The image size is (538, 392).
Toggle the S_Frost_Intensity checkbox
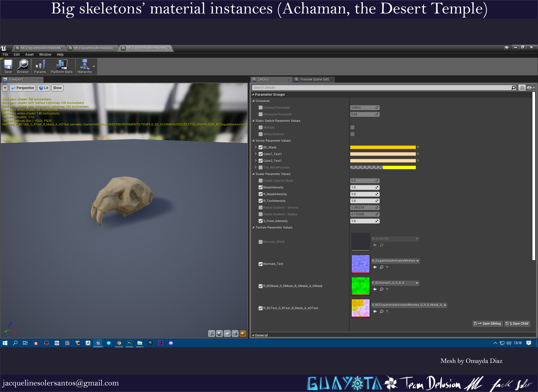(x=261, y=221)
